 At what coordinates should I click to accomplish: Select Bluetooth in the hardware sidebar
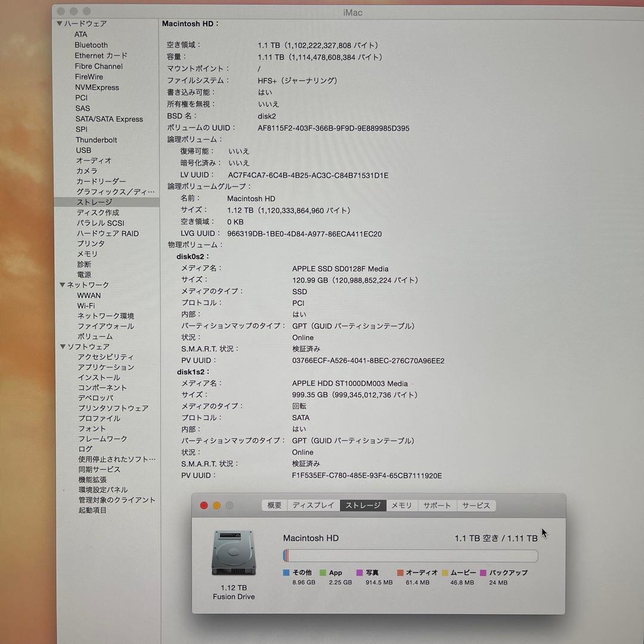(91, 45)
